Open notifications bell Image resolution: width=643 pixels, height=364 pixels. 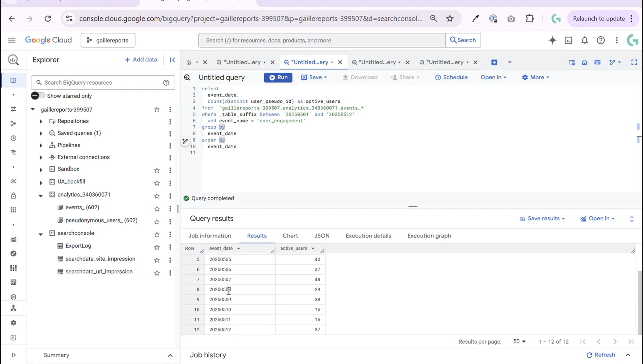click(585, 40)
